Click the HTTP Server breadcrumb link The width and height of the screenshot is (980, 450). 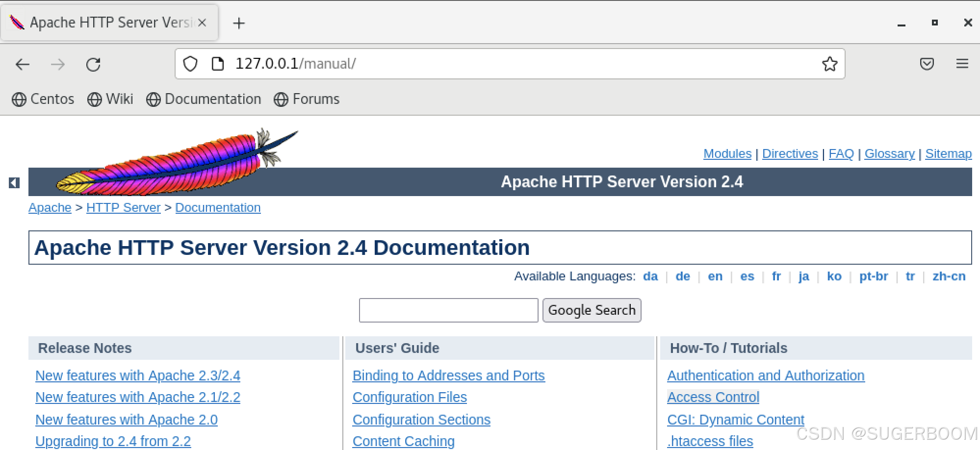tap(124, 208)
